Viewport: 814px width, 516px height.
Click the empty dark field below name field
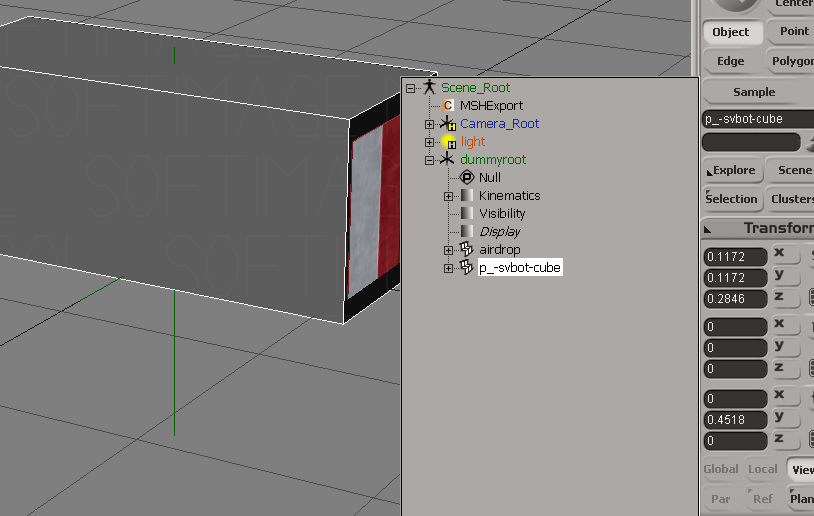pos(751,142)
